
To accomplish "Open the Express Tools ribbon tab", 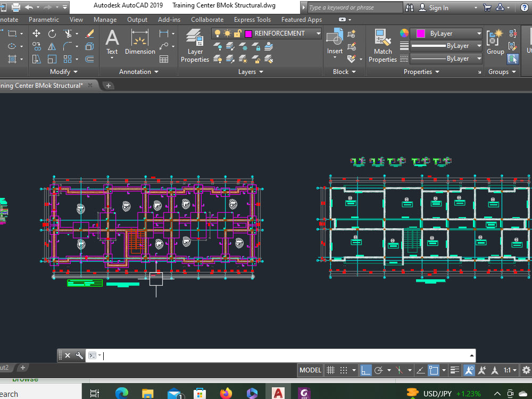I will 252,19.
